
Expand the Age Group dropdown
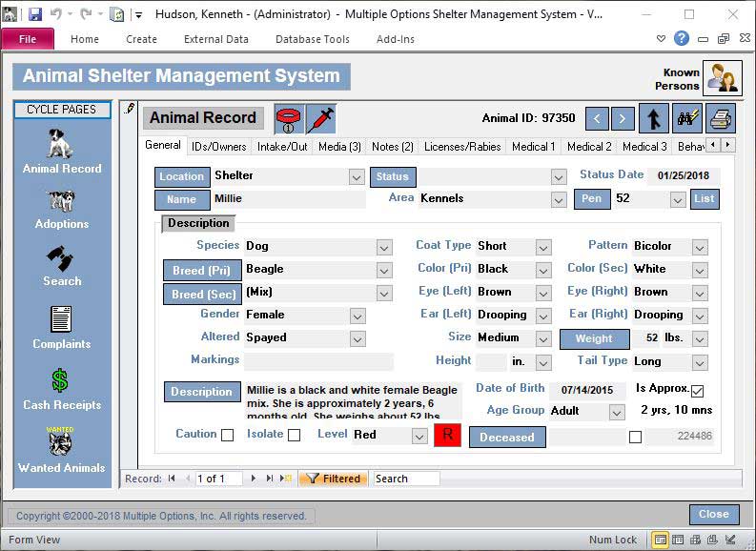[617, 413]
